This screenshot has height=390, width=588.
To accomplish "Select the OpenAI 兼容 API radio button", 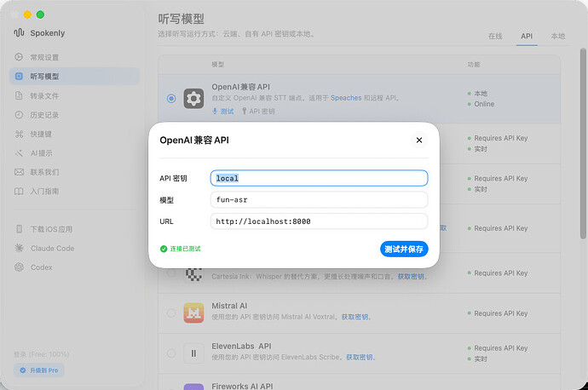I will tap(171, 99).
